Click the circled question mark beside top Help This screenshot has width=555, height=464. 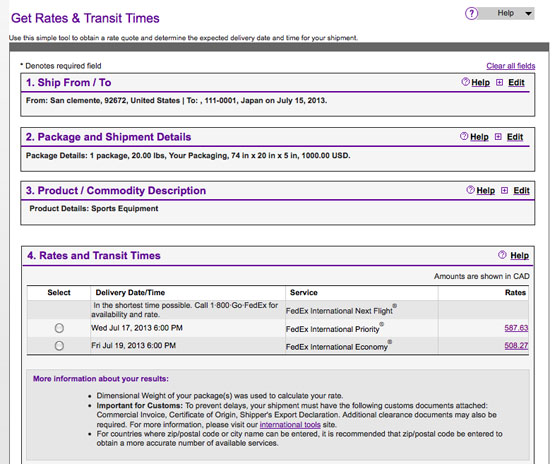[x=471, y=14]
